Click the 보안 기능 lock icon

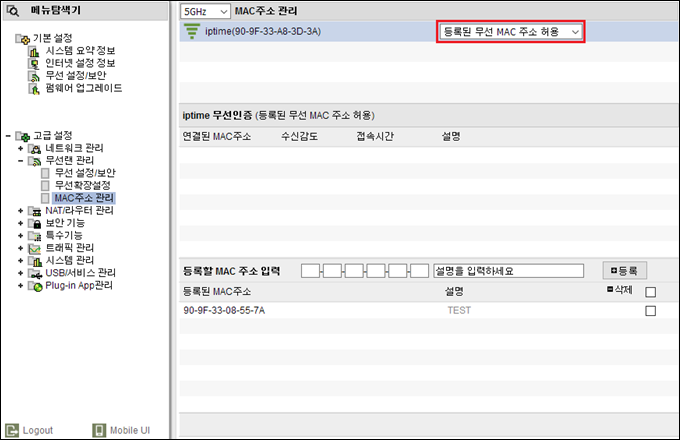tap(35, 224)
